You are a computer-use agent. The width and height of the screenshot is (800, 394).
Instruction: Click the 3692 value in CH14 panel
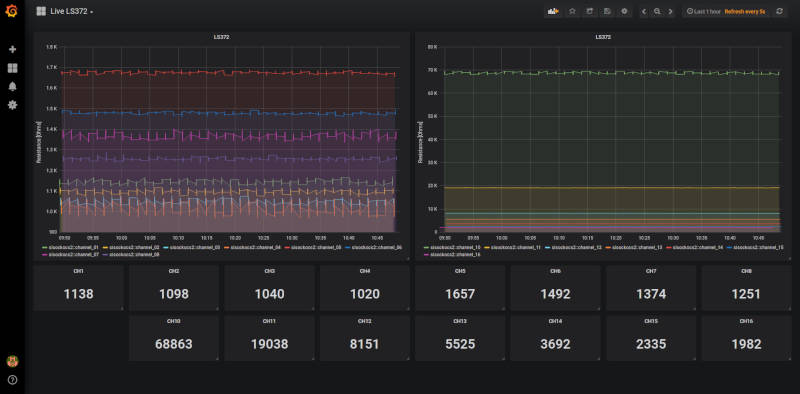click(556, 344)
